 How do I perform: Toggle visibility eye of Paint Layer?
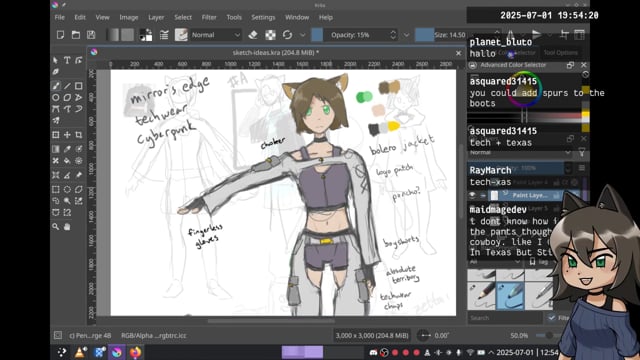pos(472,196)
